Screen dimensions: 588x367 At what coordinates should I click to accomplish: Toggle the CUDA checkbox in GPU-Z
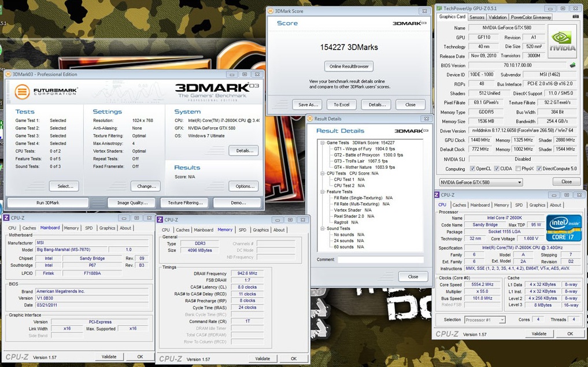pos(497,169)
